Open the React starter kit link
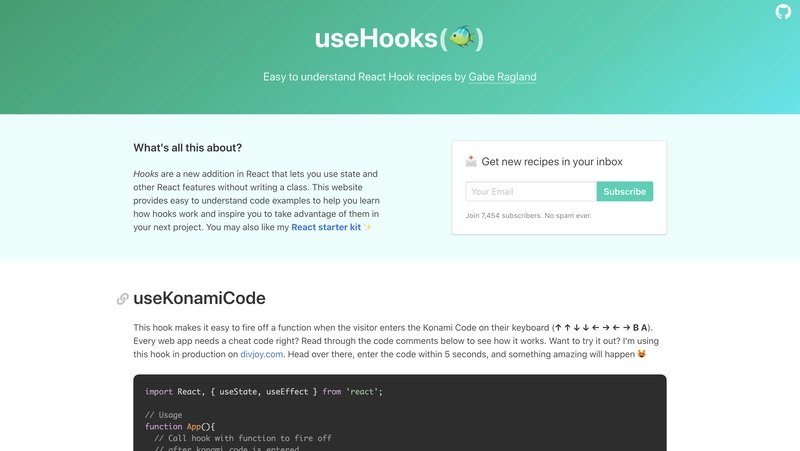Image resolution: width=800 pixels, height=451 pixels. tap(326, 227)
